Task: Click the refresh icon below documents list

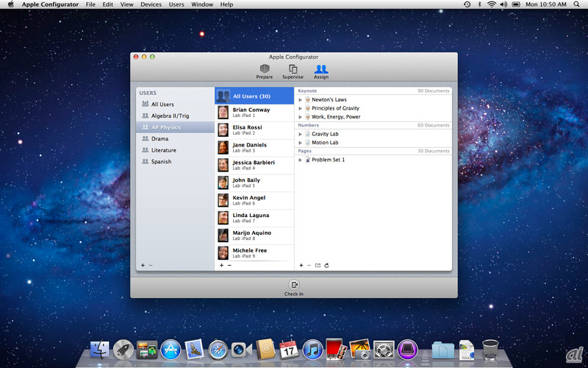Action: click(326, 265)
